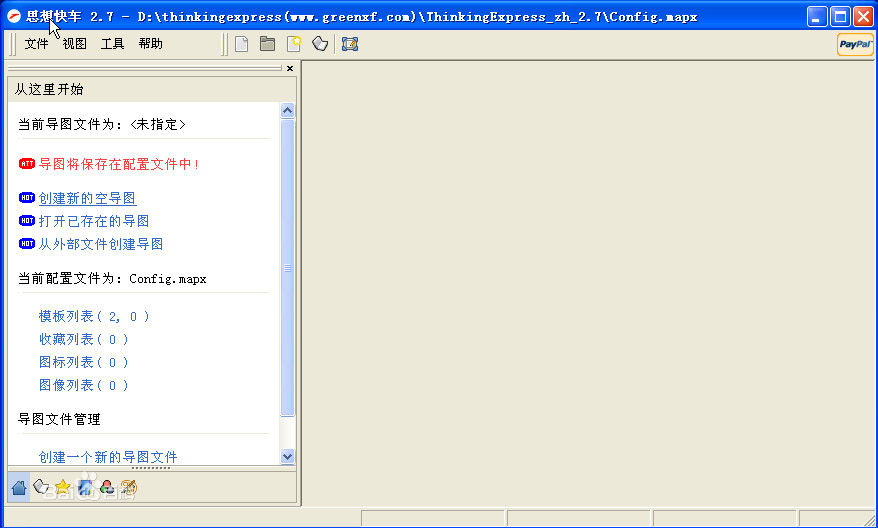The width and height of the screenshot is (878, 528).
Task: Select the home icon in the bottom panel
Action: coord(19,488)
